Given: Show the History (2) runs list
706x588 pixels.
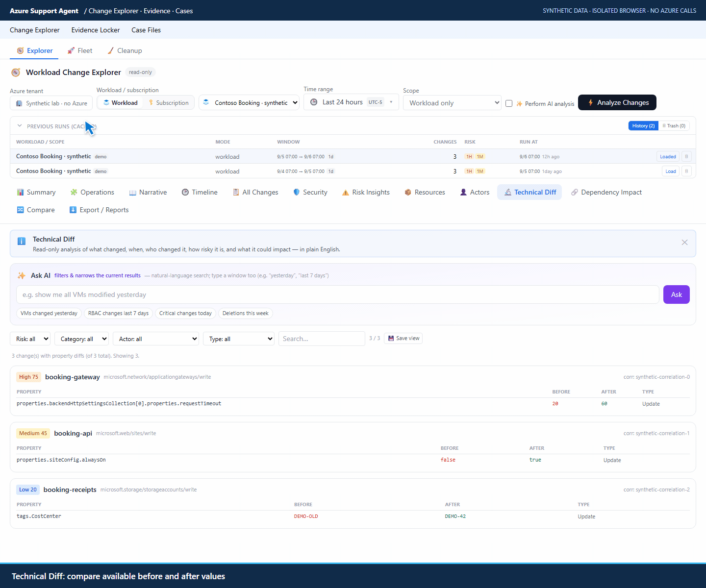Looking at the screenshot, I should point(643,126).
